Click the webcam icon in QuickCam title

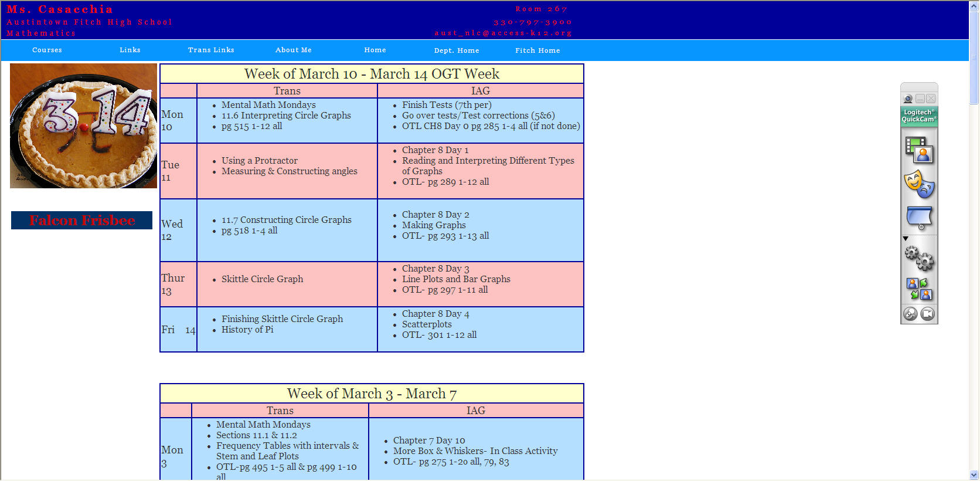(908, 99)
